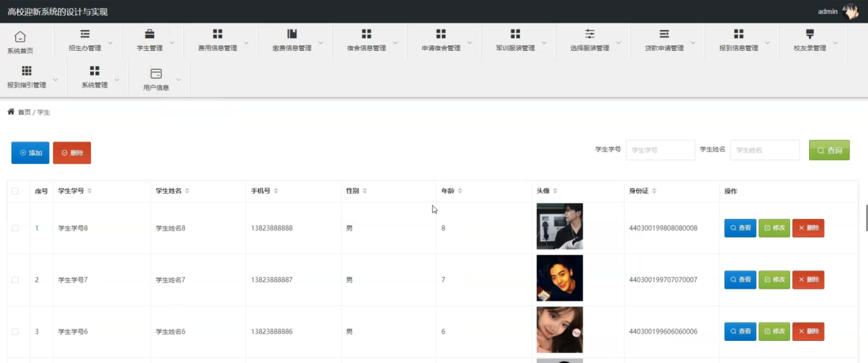
Task: Sort table by 学生学号 column arrows
Action: click(x=90, y=192)
